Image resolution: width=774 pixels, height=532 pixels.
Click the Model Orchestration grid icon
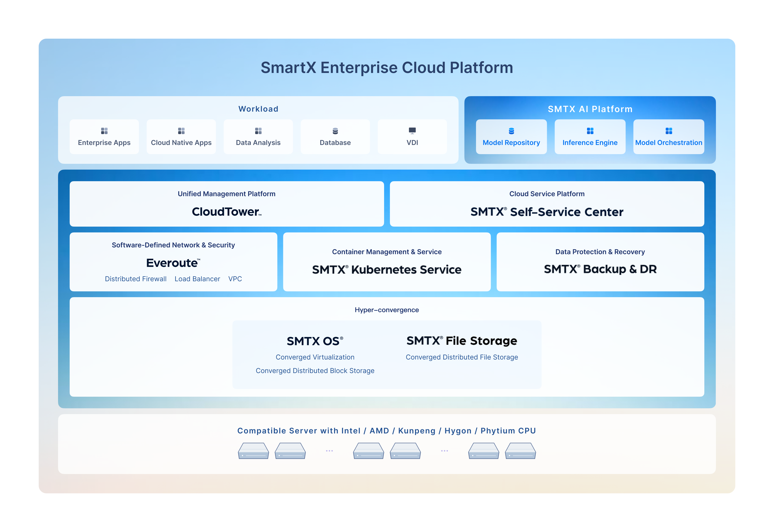(x=669, y=131)
